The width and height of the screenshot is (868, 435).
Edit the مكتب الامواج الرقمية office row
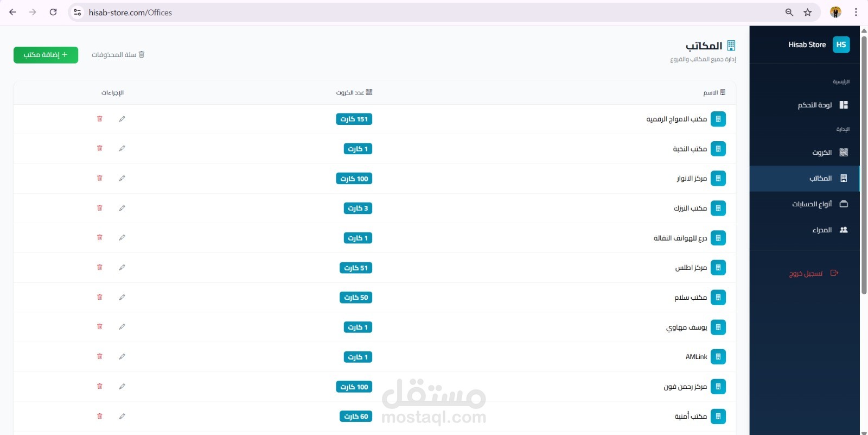point(122,119)
